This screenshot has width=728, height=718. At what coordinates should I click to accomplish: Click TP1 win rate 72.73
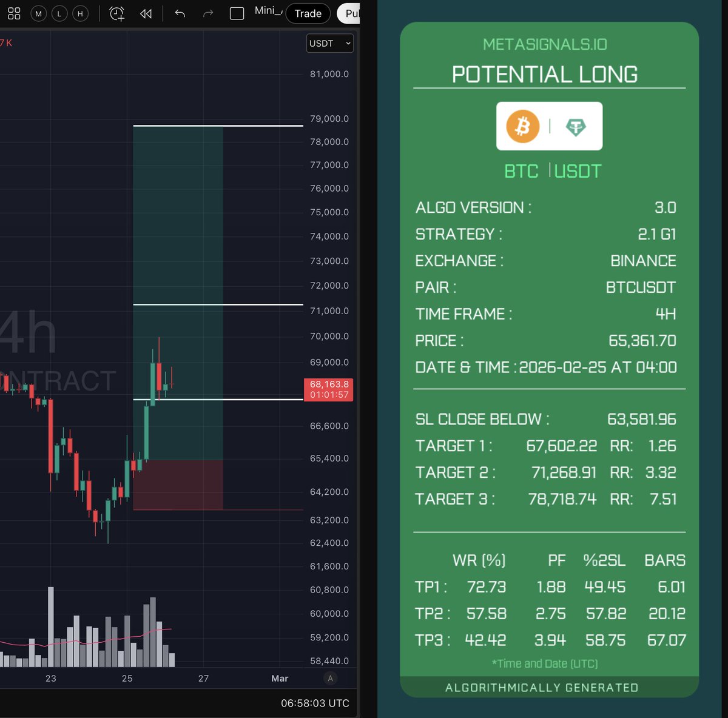coord(487,587)
